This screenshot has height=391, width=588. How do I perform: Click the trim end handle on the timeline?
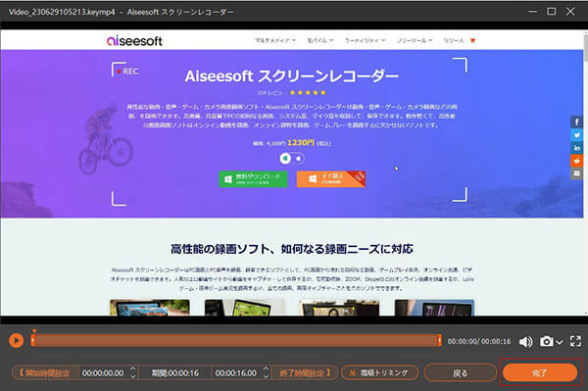coord(439,340)
